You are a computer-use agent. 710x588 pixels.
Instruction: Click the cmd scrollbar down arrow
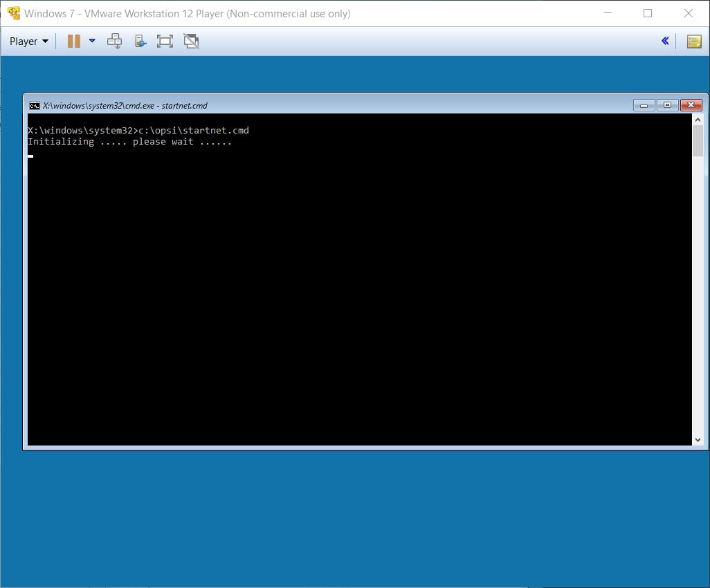point(698,439)
